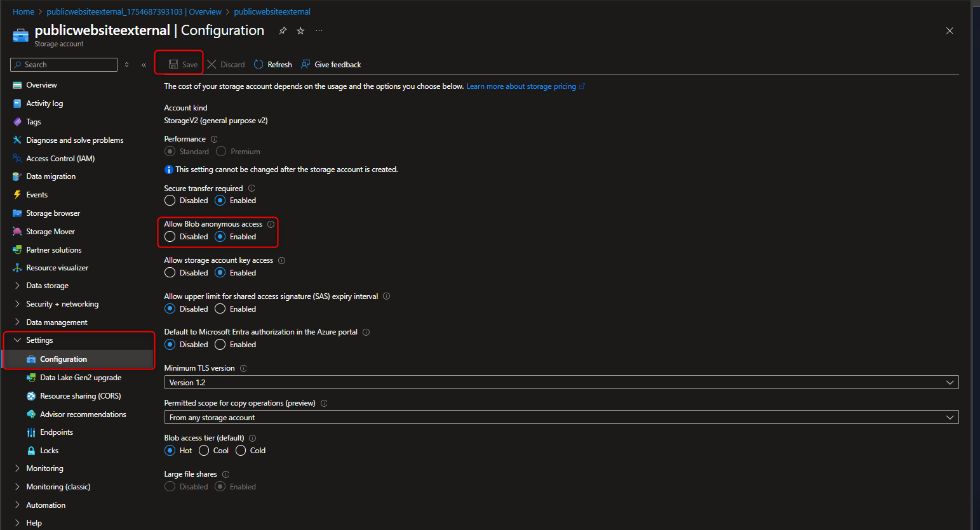Open the storage pricing learn more link
Viewport: 980px width, 530px height.
coord(522,86)
